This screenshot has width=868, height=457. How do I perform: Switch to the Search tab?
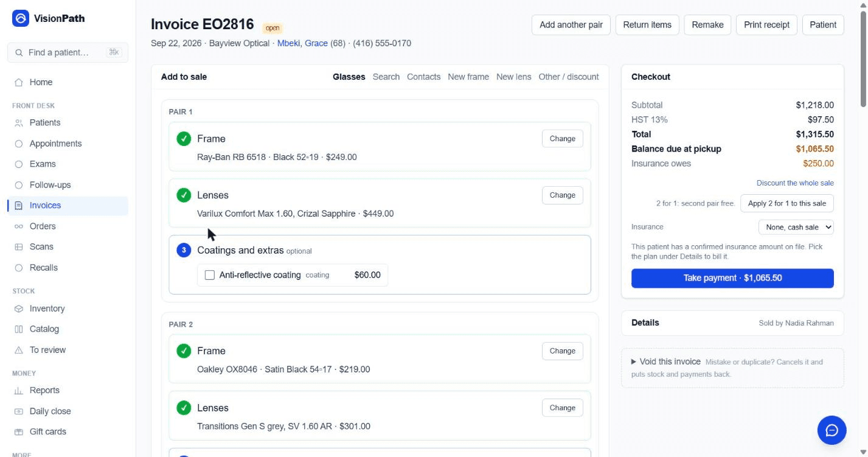pyautogui.click(x=386, y=77)
